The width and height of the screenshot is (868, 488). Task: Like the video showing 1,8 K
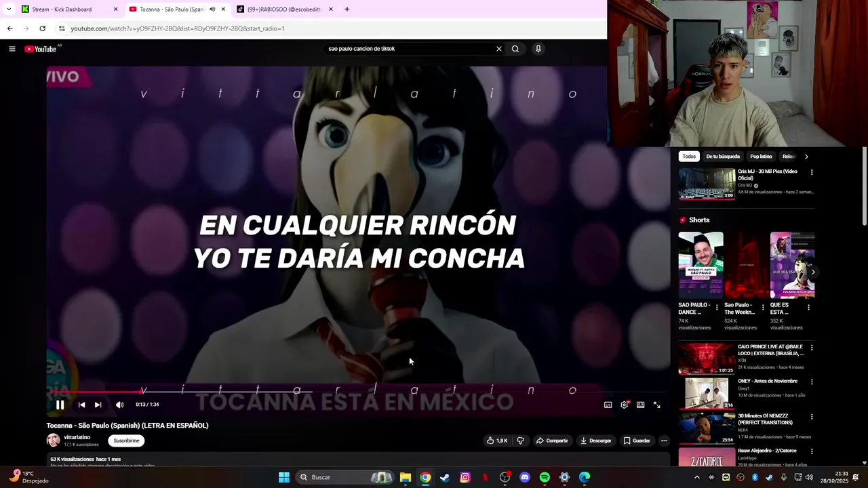[x=497, y=441]
